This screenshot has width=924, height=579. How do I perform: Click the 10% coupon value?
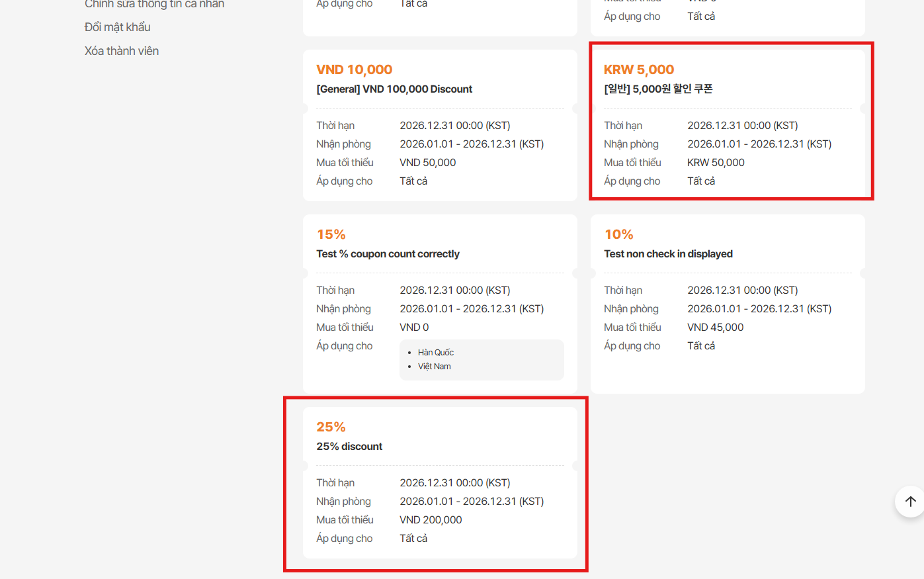click(619, 234)
